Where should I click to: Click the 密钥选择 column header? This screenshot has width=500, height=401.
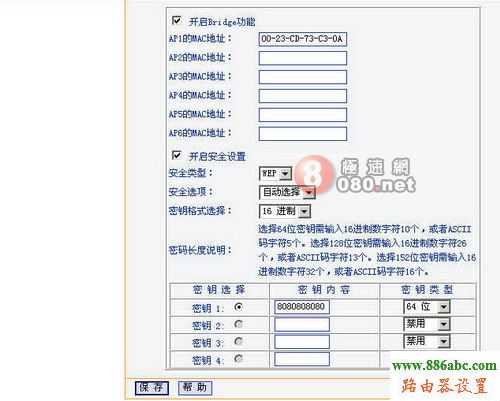(x=219, y=290)
